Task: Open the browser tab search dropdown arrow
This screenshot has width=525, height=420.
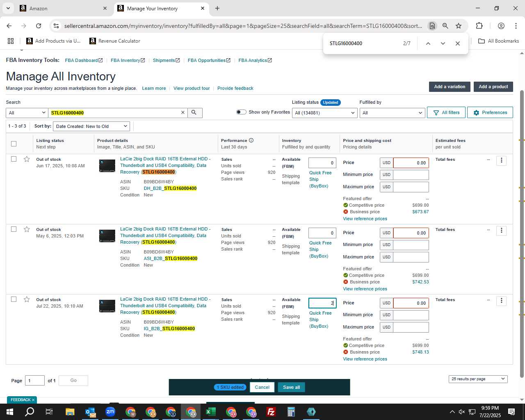Action: click(x=8, y=8)
